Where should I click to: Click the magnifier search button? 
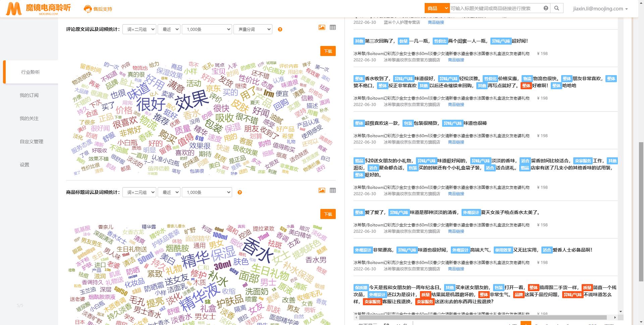(557, 8)
